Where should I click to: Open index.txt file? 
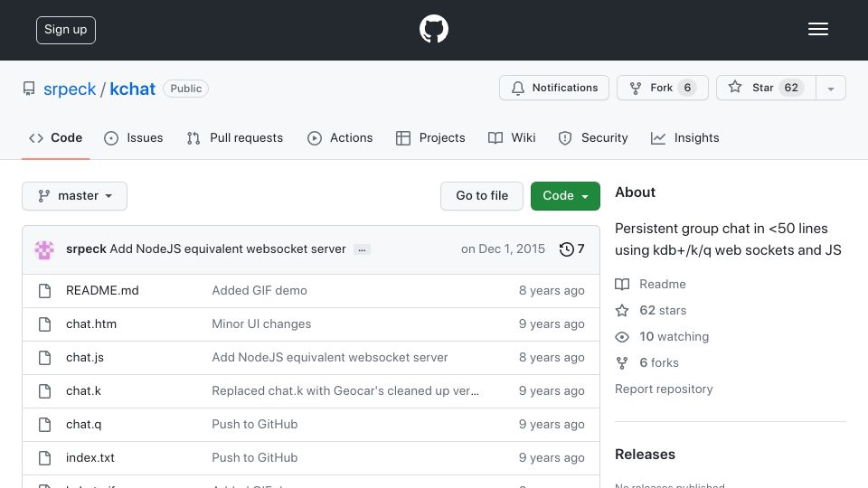click(90, 458)
